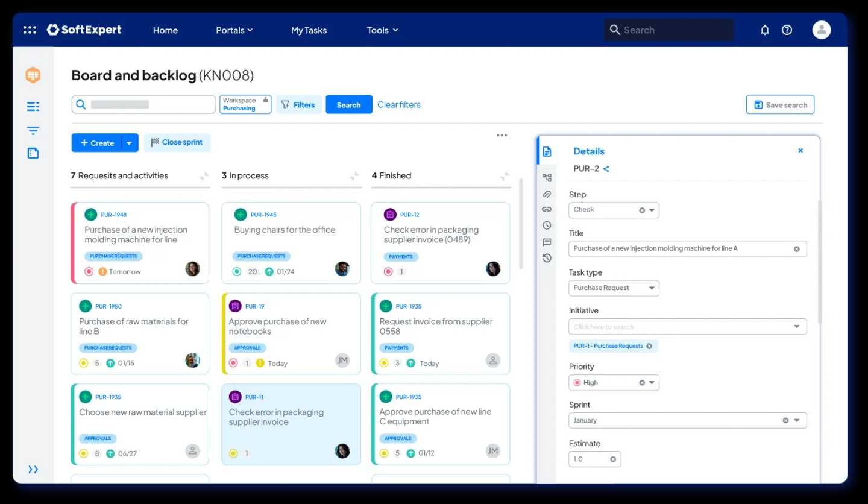Click the notifications bell icon
Screen dimensions: 868x504
click(x=764, y=30)
